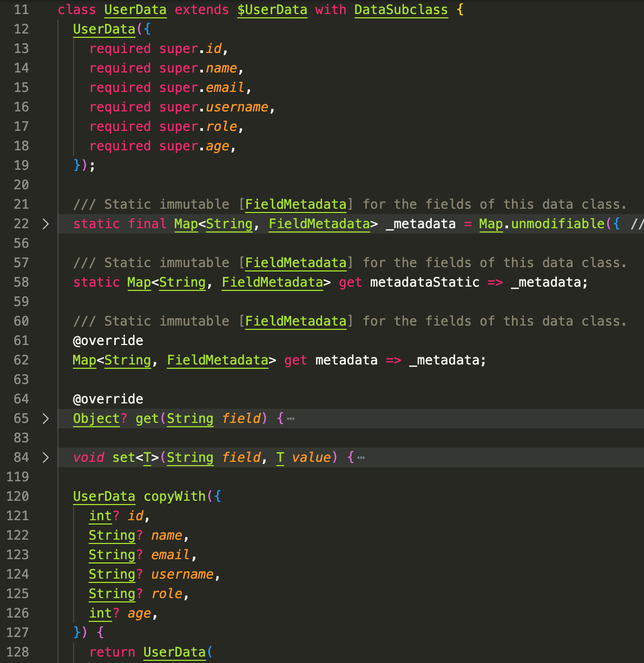Screen dimensions: 644x663
Task: Click the username parameter in copyWith
Action: pos(182,574)
